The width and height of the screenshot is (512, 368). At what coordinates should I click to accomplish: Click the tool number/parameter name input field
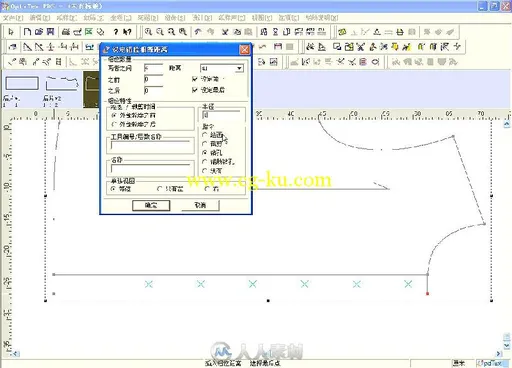(151, 146)
